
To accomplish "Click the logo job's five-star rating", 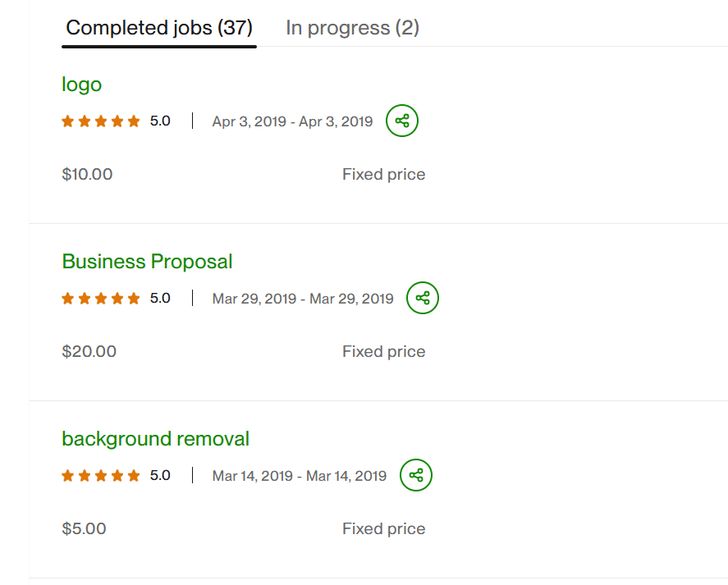I will (x=101, y=121).
